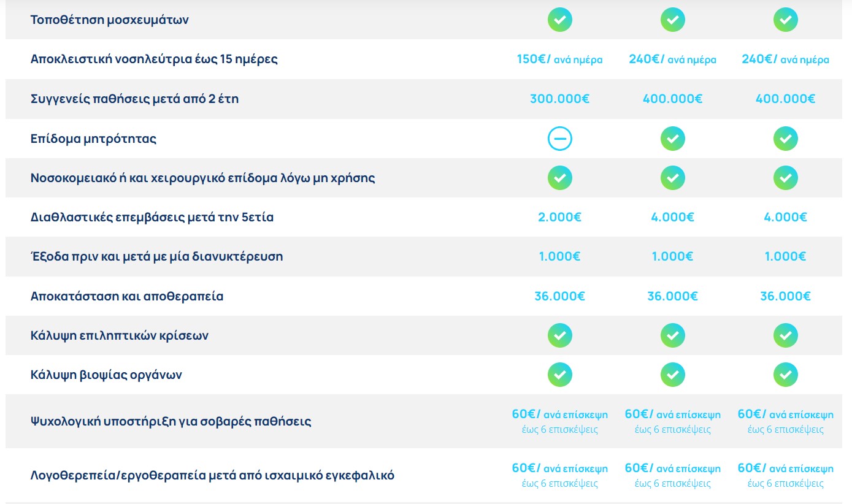Click the third-column checkmark for Επίδομα μητρότητας

[x=785, y=139]
